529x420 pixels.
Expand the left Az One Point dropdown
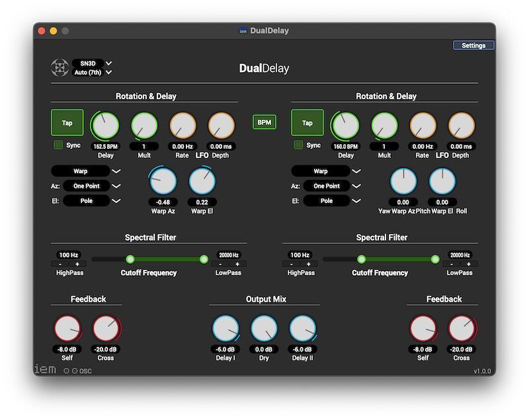pyautogui.click(x=87, y=186)
